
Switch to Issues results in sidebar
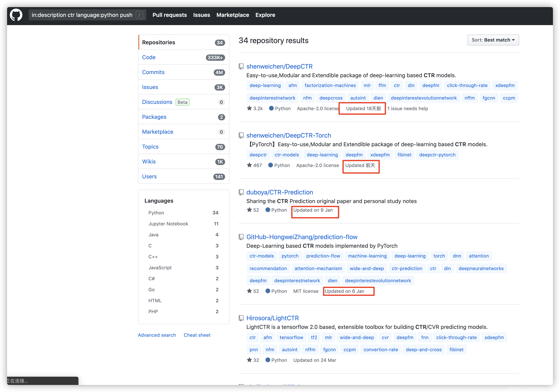(184, 87)
